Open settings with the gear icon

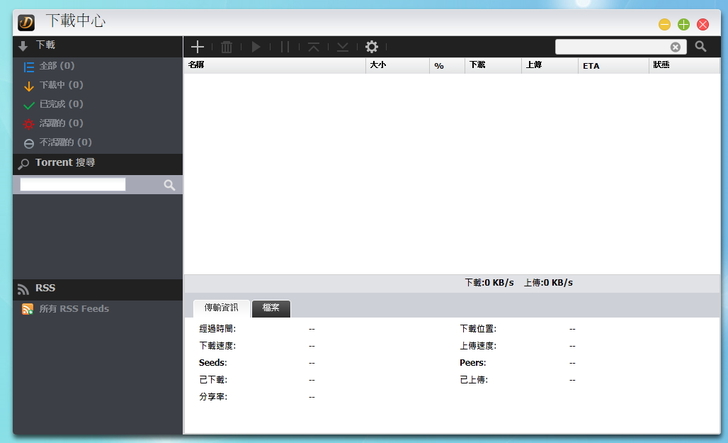point(372,47)
